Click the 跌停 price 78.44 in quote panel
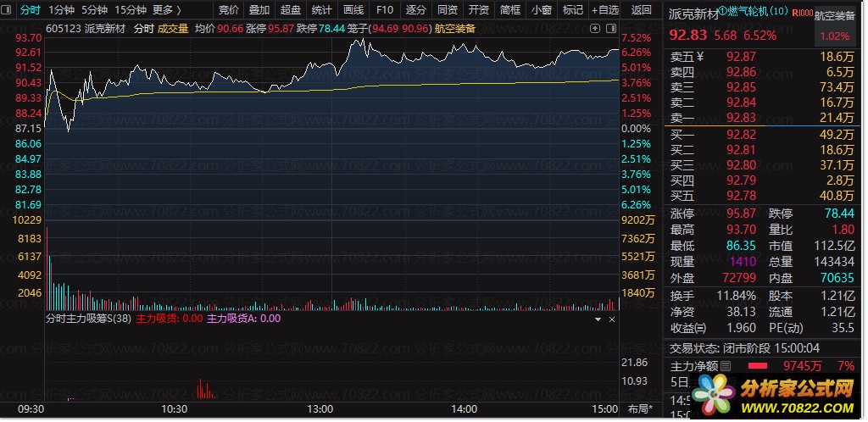Image resolution: width=868 pixels, height=422 pixels. (839, 214)
